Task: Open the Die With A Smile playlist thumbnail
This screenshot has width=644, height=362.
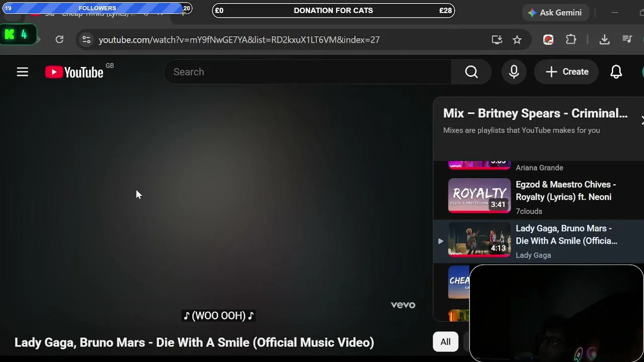Action: [x=479, y=239]
